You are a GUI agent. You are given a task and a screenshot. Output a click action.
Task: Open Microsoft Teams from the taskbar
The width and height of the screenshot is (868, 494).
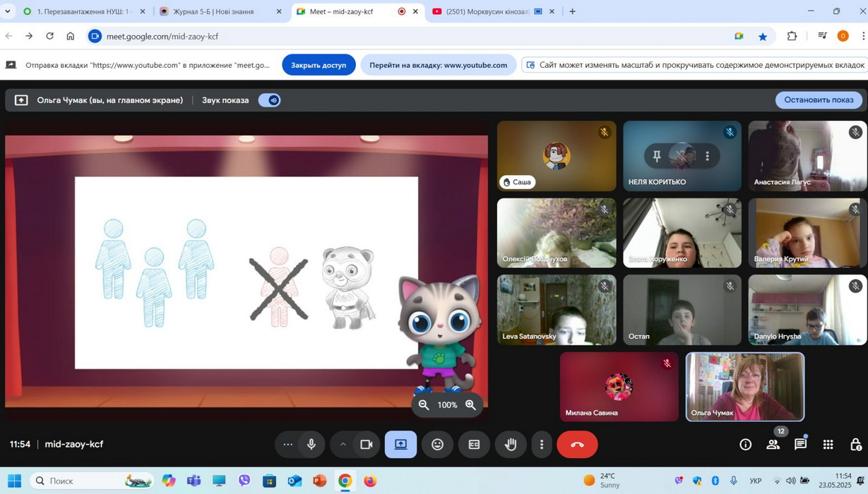coord(194,481)
